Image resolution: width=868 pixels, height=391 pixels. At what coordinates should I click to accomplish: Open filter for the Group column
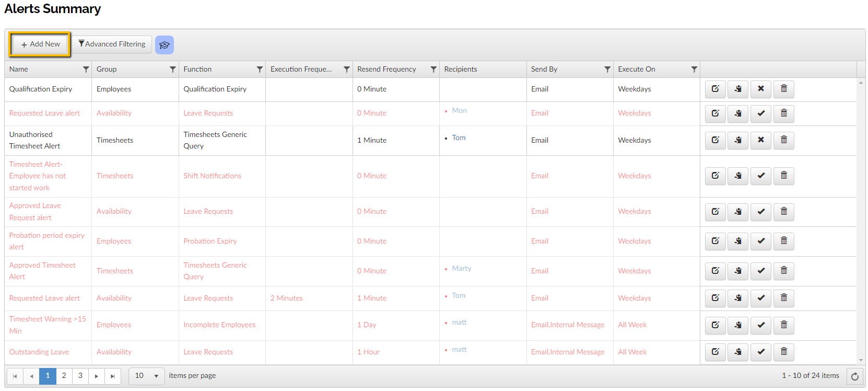[172, 70]
